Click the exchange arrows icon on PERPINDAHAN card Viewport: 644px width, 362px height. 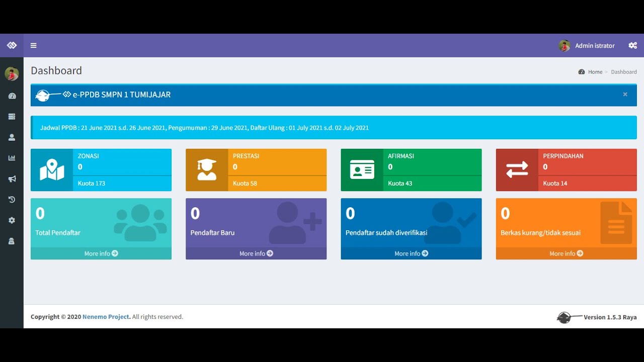[517, 170]
